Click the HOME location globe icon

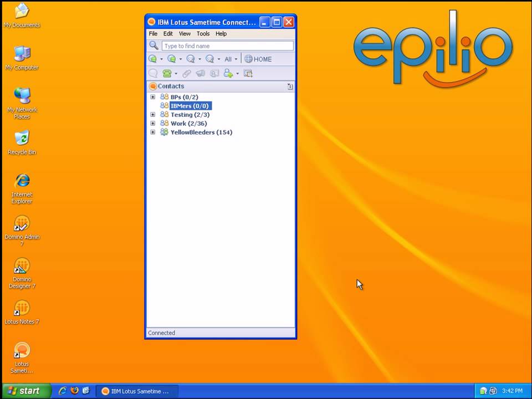pyautogui.click(x=248, y=59)
